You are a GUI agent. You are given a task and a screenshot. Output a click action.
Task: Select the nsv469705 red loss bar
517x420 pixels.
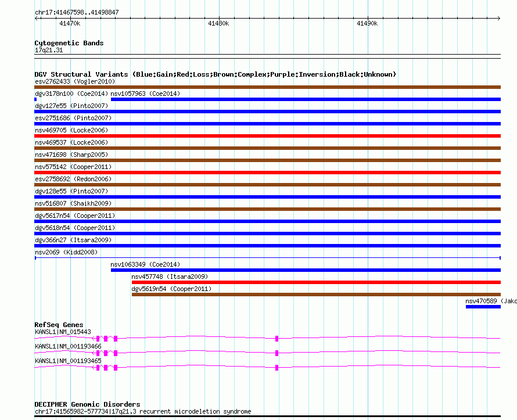click(267, 136)
